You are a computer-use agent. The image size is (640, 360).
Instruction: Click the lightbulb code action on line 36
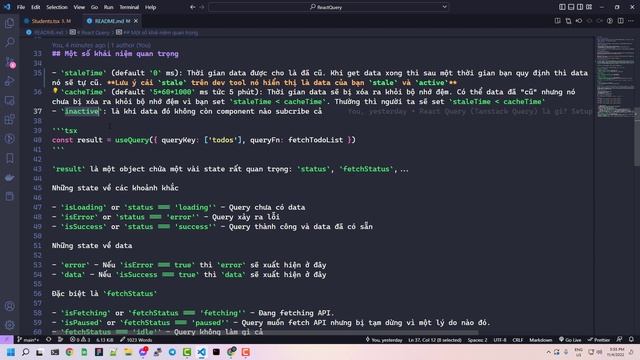pos(56,91)
